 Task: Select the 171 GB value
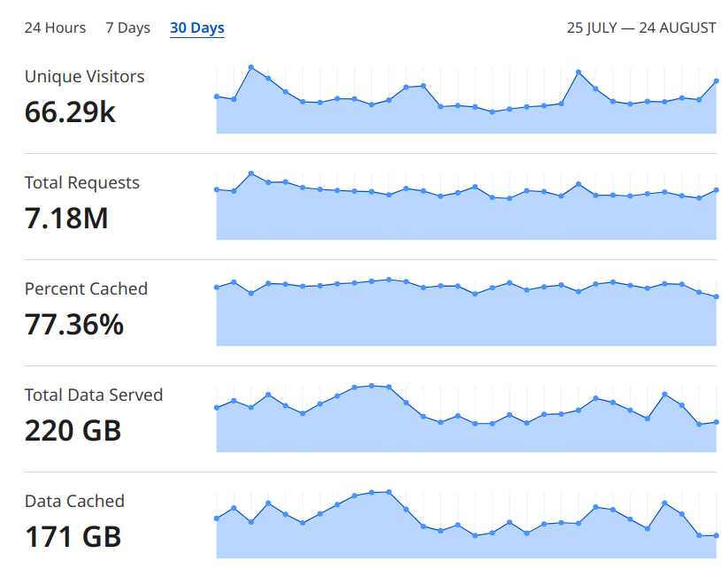73,536
